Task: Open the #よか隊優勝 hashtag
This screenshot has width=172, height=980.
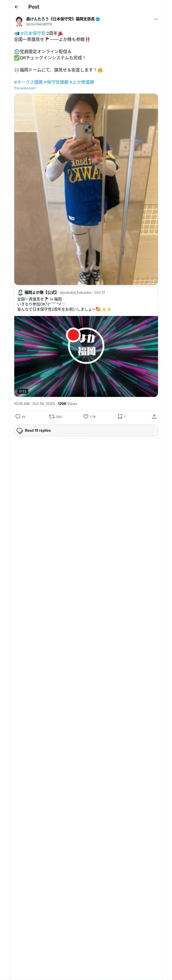Action: coord(82,82)
